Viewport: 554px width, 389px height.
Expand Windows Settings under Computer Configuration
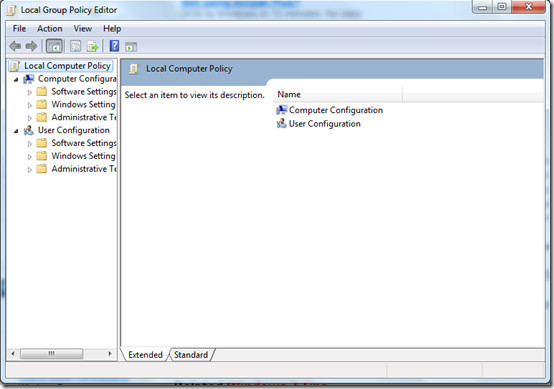pyautogui.click(x=30, y=105)
